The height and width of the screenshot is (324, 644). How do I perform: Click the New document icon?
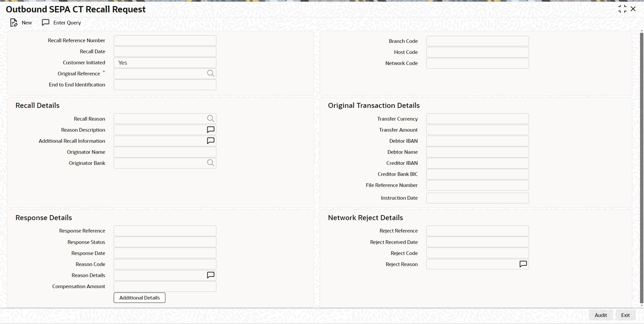(14, 23)
